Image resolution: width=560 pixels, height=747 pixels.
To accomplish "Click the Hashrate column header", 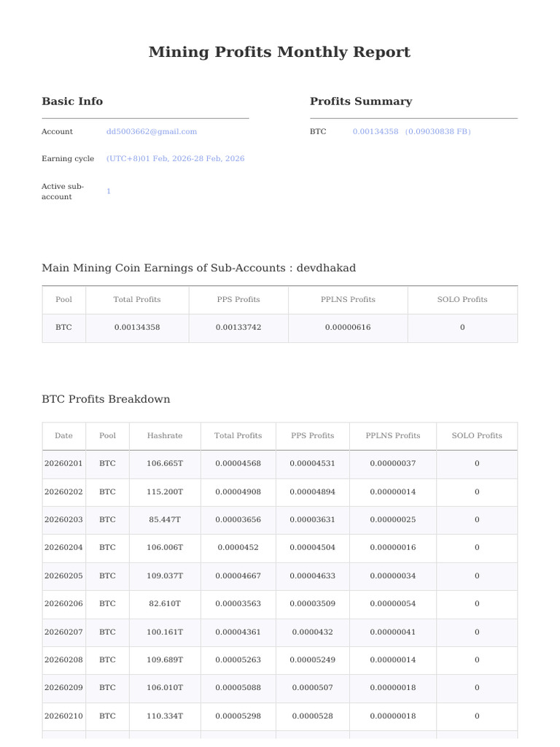I will point(165,436).
